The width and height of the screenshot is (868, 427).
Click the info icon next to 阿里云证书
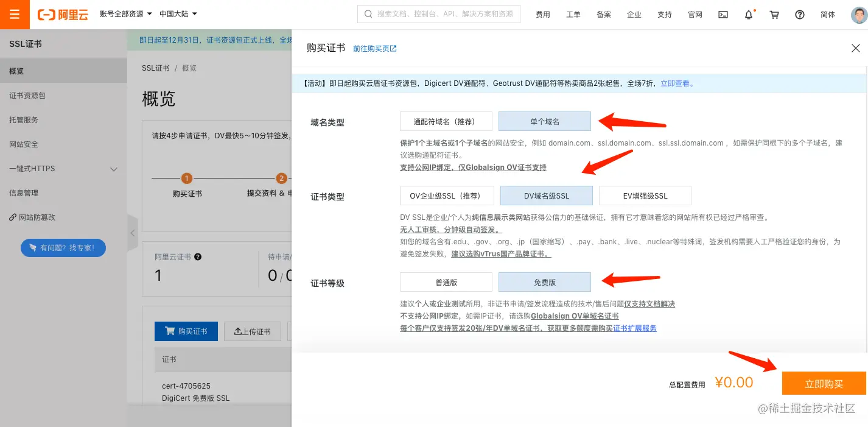198,257
